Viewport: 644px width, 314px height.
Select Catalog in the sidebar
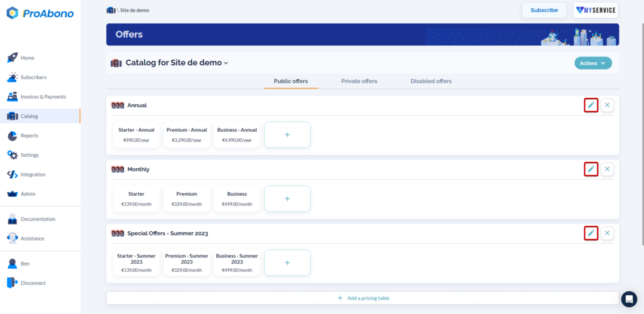click(x=40, y=116)
